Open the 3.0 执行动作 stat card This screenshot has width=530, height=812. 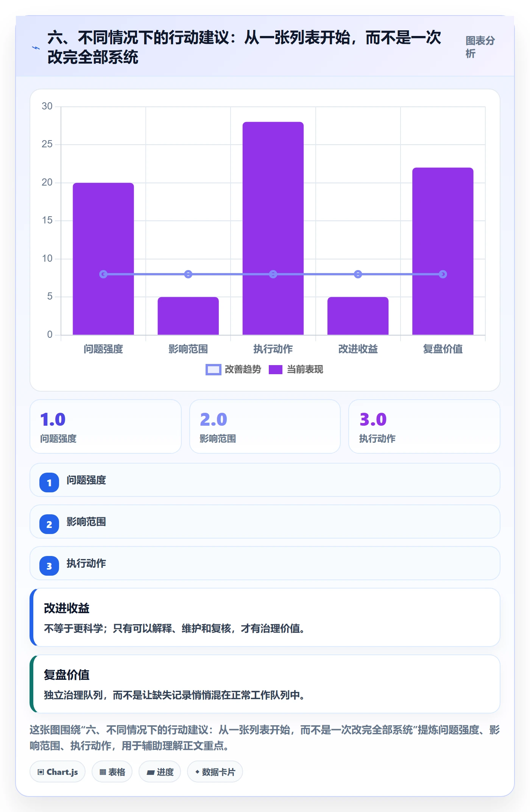point(424,426)
